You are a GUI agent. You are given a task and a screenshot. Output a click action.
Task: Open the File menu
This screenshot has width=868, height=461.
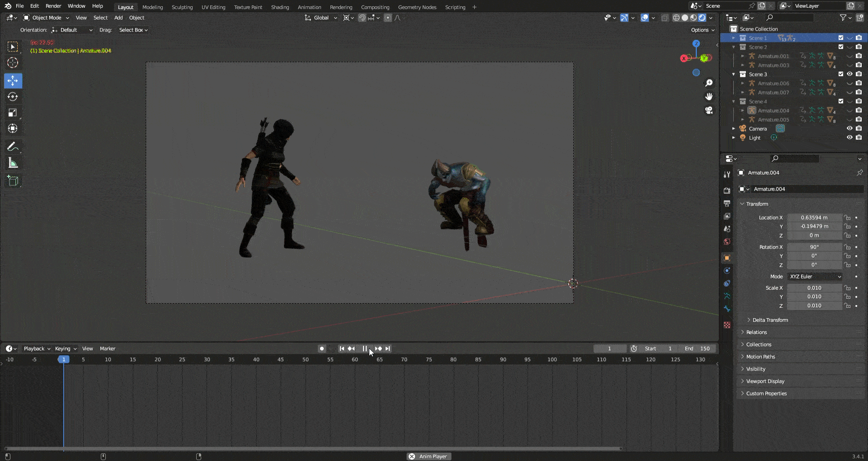[x=19, y=6]
